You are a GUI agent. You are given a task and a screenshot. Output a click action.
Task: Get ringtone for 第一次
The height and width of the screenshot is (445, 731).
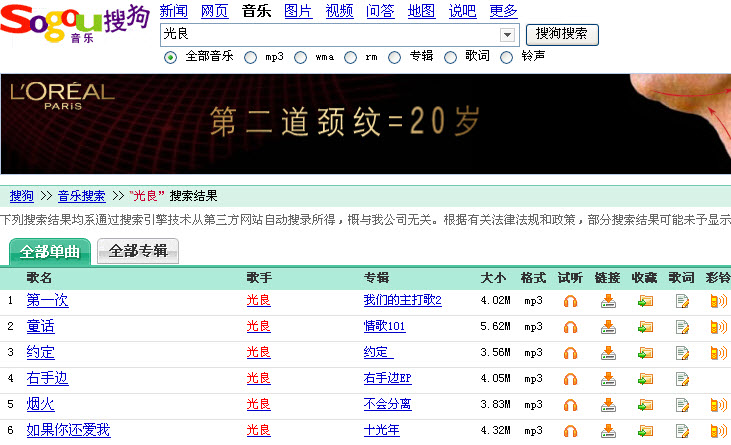tap(718, 301)
